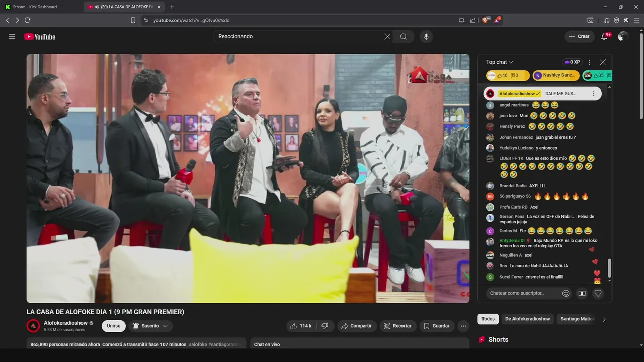
Task: Expand the Top chat mode dropdown
Action: pyautogui.click(x=500, y=62)
